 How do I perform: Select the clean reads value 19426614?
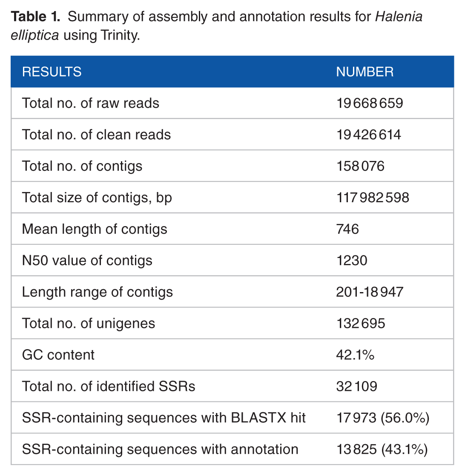coord(368,135)
